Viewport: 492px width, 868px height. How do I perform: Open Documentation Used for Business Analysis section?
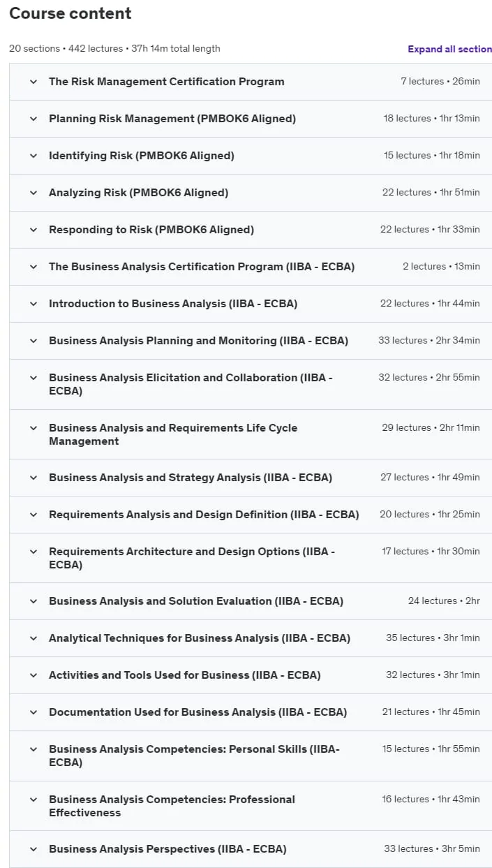pos(251,712)
